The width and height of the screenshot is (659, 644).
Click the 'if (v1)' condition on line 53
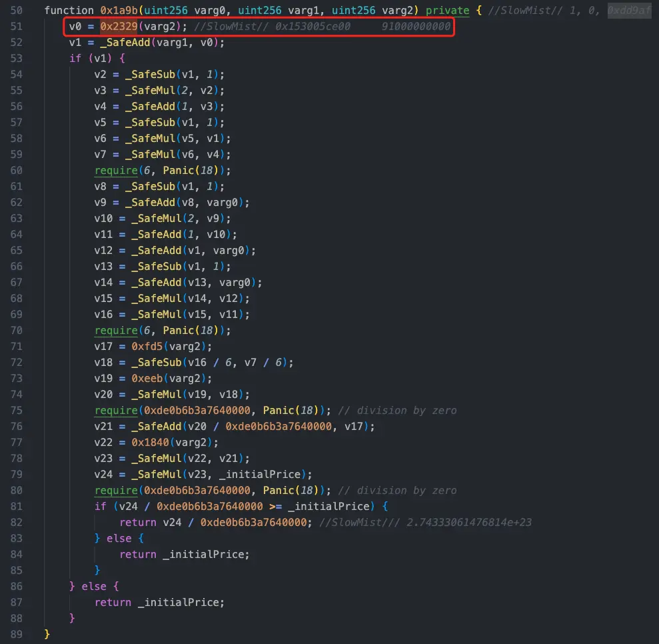(x=91, y=59)
